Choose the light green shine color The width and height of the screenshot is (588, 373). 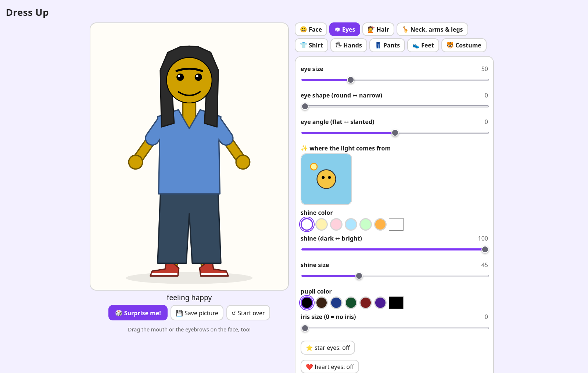[366, 224]
